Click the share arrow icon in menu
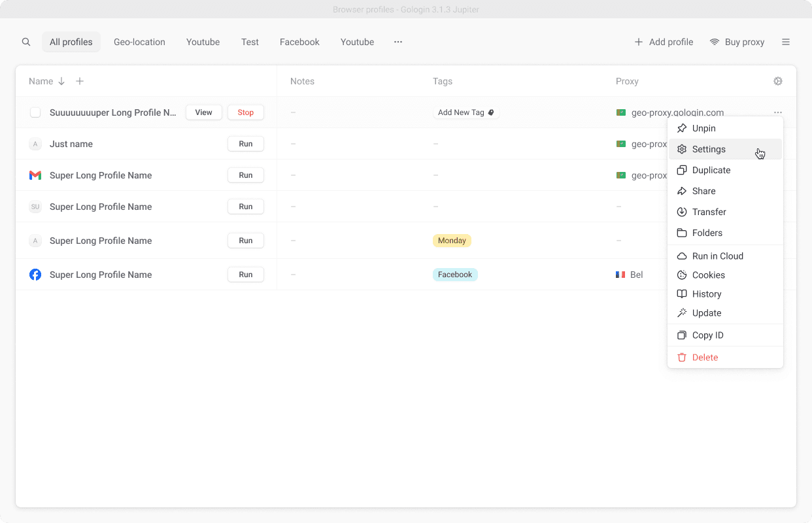The image size is (812, 523). pos(682,191)
